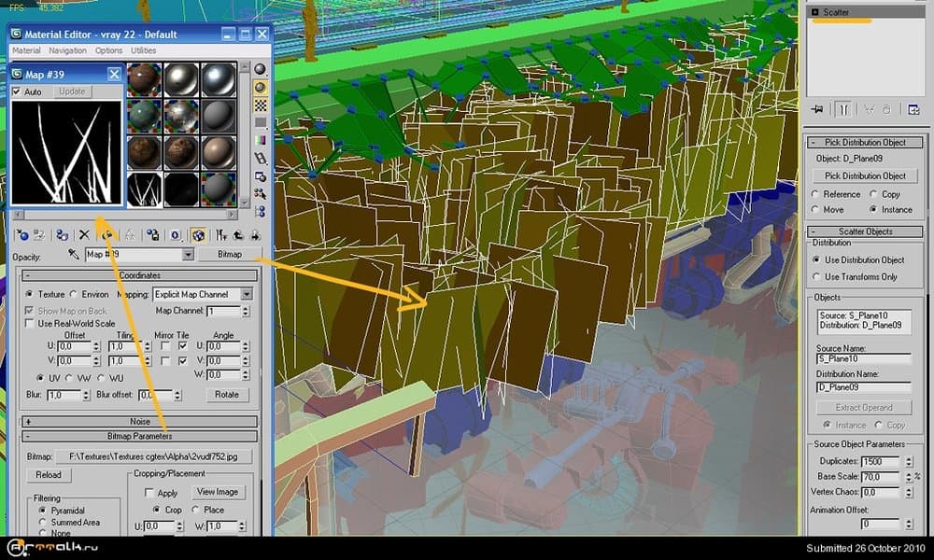Select the grass alpha material sample slot
Image resolution: width=934 pixels, height=560 pixels.
point(144,189)
